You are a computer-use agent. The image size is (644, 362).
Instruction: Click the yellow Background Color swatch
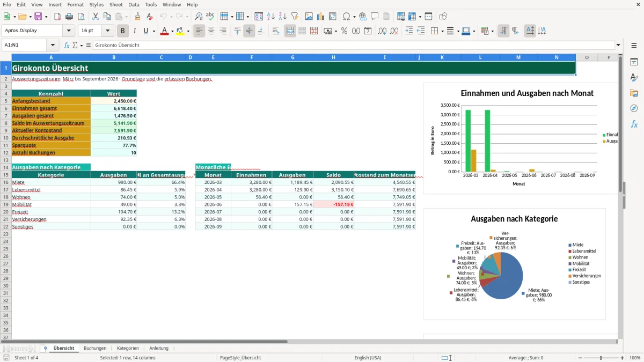[180, 31]
